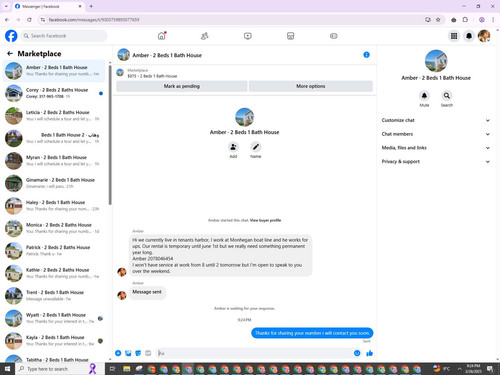
Task: Open Ginamarie - 2 Beds 1 Bath House conversation
Action: tap(54, 183)
